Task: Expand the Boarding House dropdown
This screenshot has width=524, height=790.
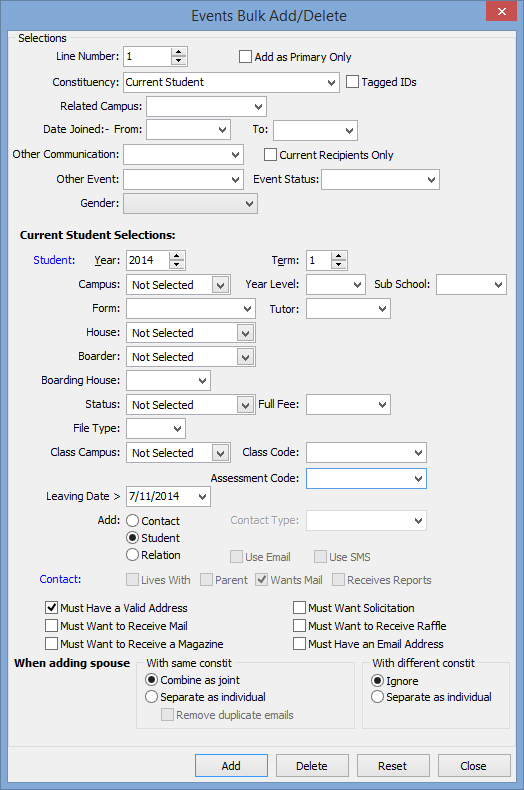Action: pyautogui.click(x=203, y=380)
